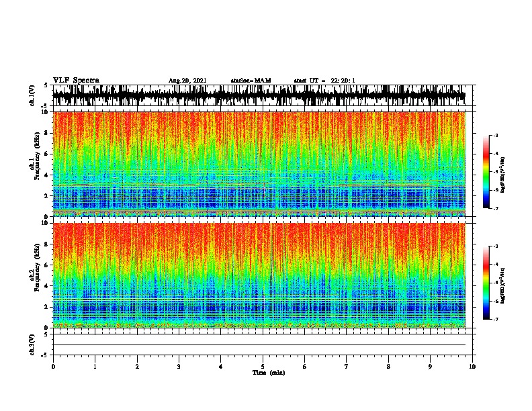Click time axis tick label "9"
Screen dimensions: 532x411
[x=430, y=367]
